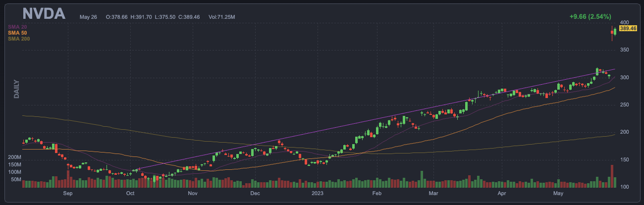Click the close price C:389.46
Screen dimensions: 644x205
(x=189, y=17)
